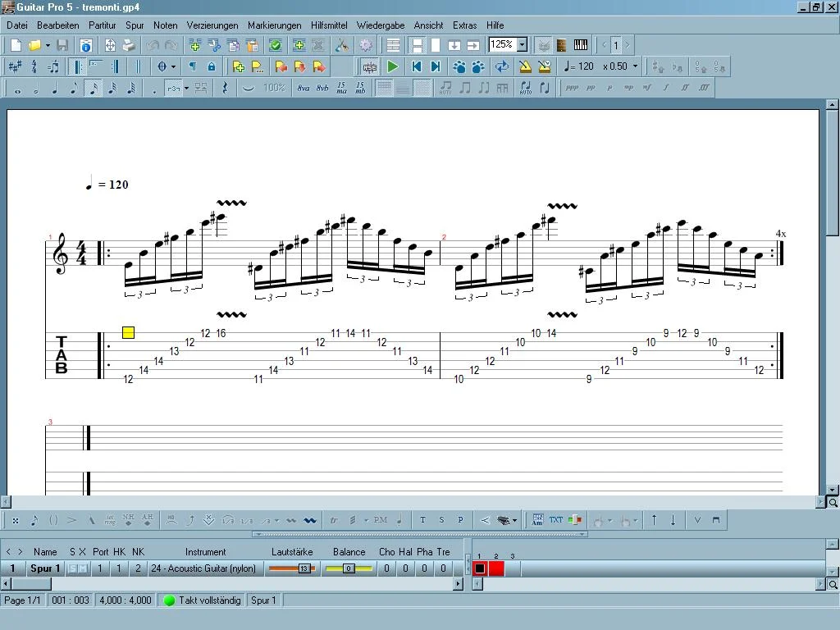Image resolution: width=840 pixels, height=630 pixels.
Task: Click the yellow cursor in tablature
Action: 128,332
